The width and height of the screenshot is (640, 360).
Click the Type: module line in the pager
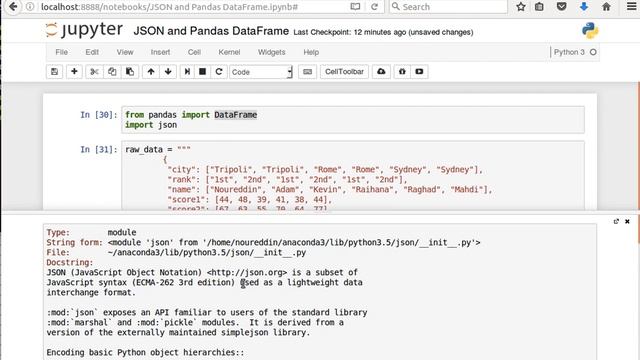[91, 233]
